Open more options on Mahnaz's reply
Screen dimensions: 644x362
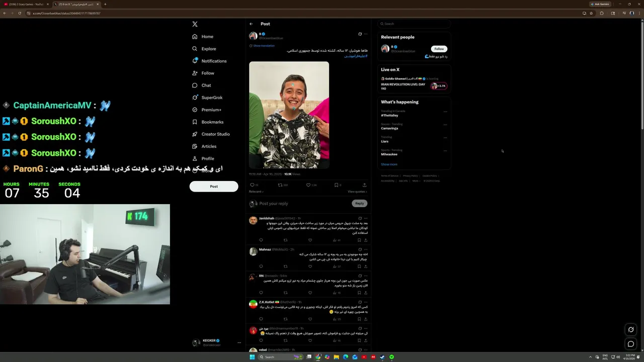click(x=366, y=249)
